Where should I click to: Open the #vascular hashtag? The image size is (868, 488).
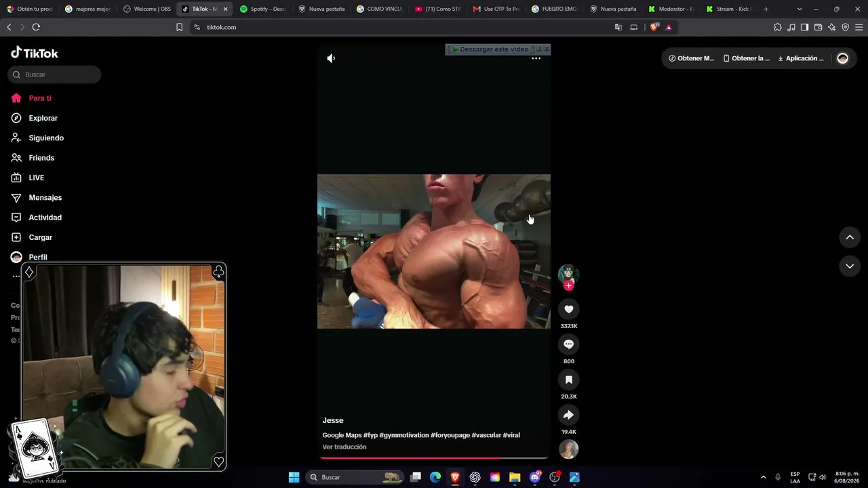click(486, 435)
